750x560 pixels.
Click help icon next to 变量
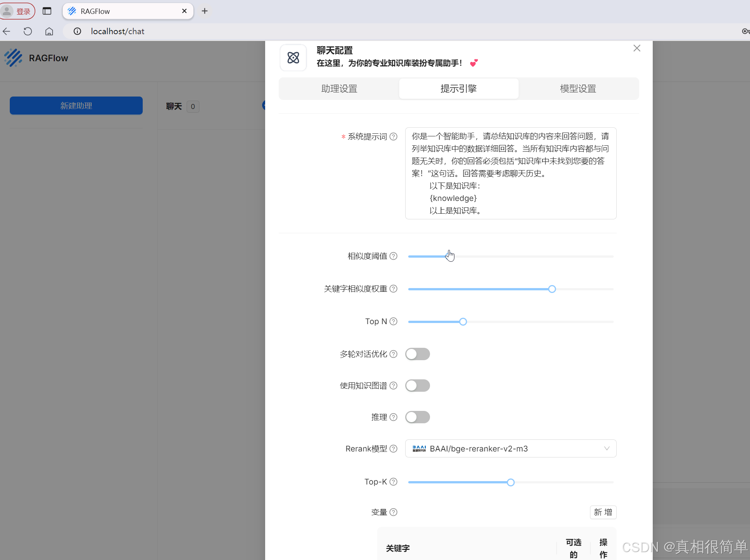pyautogui.click(x=393, y=512)
